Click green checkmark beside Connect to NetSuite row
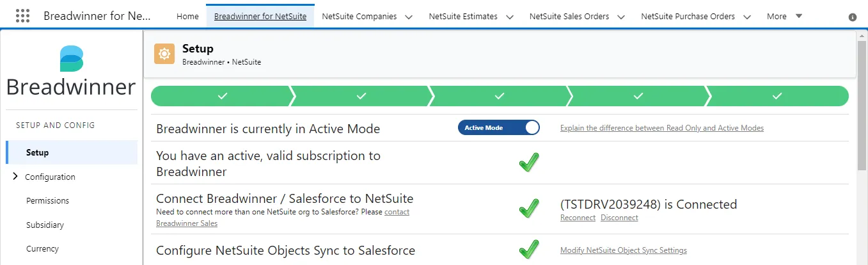The height and width of the screenshot is (265, 868). coord(528,208)
